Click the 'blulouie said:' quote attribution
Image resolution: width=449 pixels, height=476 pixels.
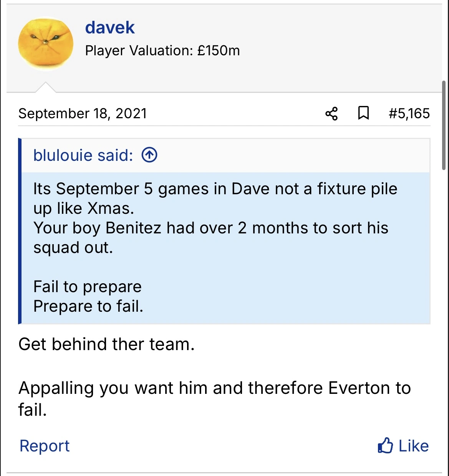pyautogui.click(x=83, y=155)
